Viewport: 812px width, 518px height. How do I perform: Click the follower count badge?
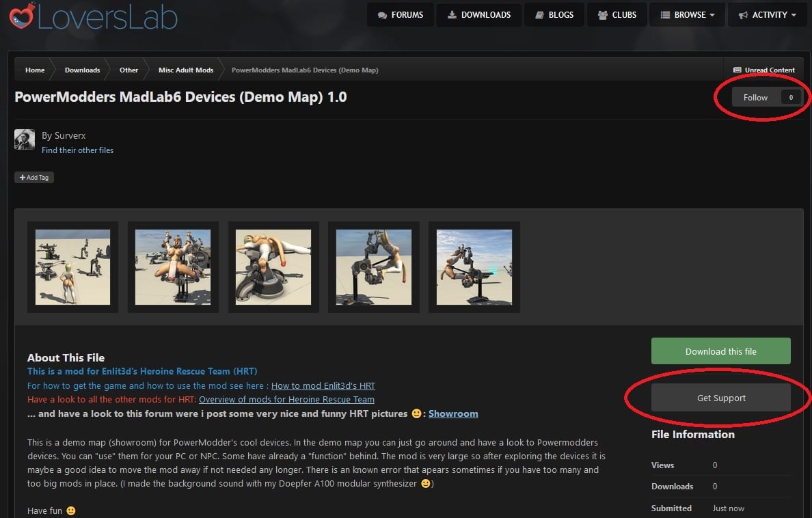[791, 98]
